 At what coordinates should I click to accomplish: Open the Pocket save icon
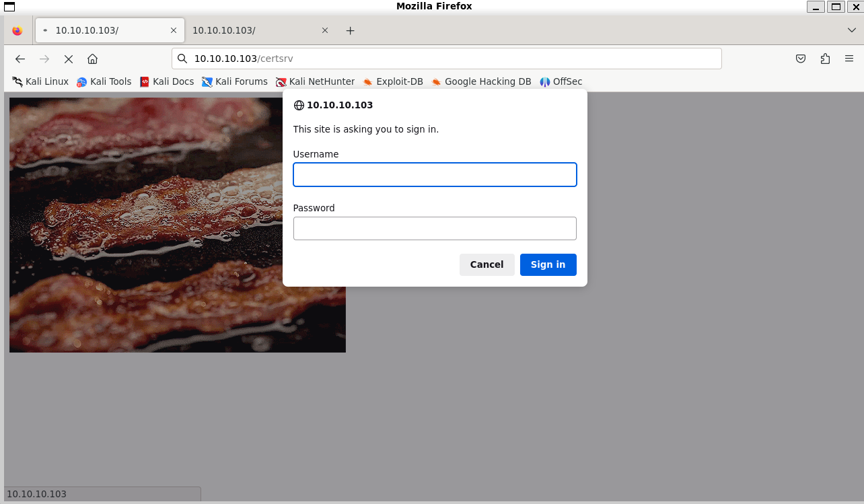[801, 59]
